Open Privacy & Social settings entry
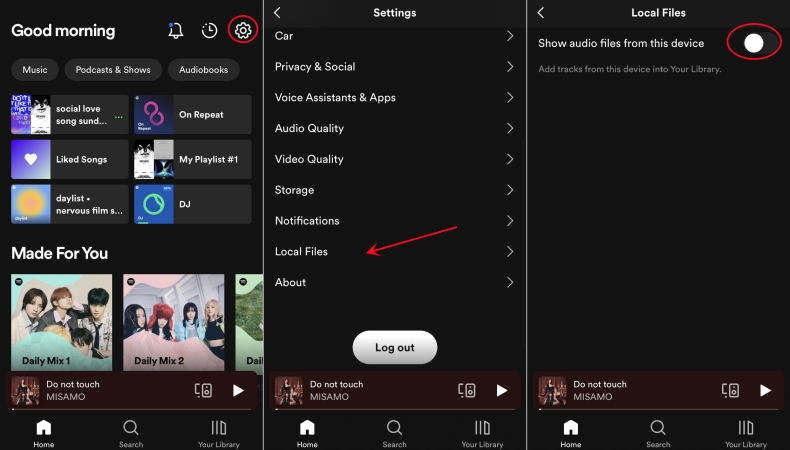Viewport: 790px width, 450px height. coord(394,67)
